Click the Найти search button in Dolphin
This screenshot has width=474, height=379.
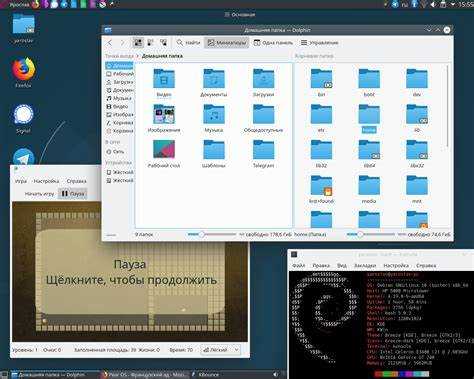coord(188,43)
